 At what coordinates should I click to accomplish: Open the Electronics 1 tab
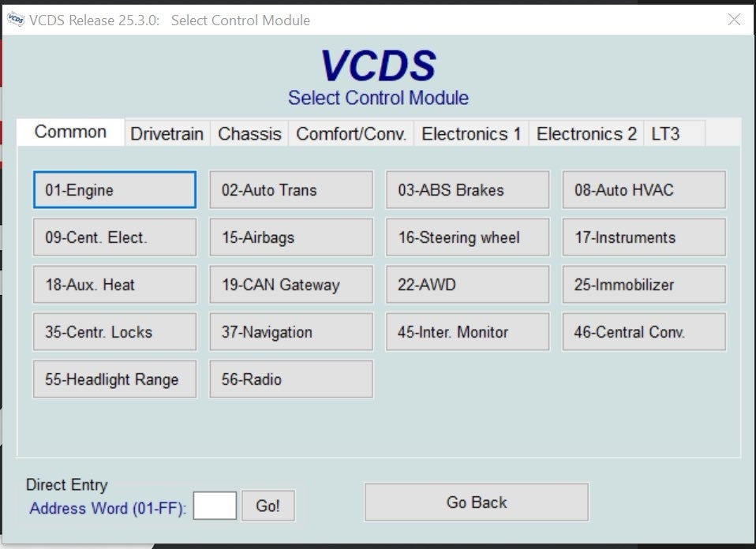pyautogui.click(x=472, y=133)
